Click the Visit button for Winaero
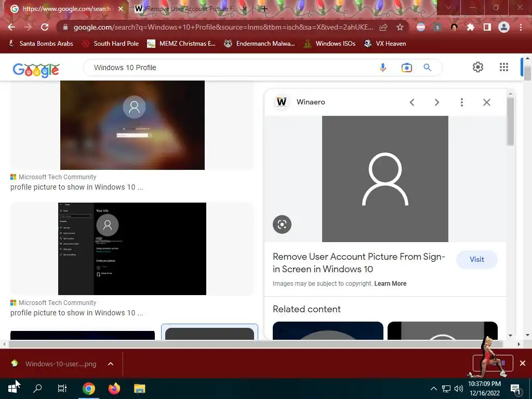Screen dimensions: 532x399 [477, 259]
